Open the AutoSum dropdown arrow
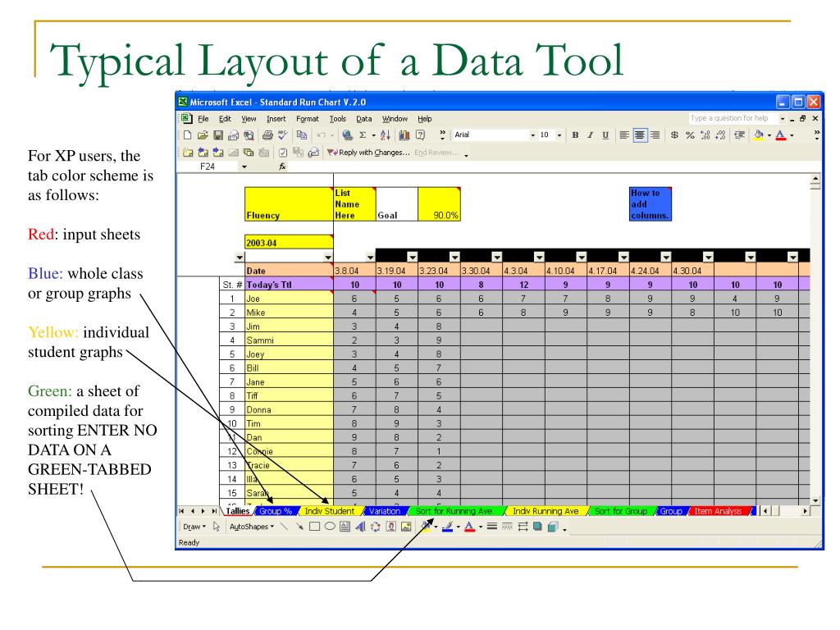Viewport: 840px width, 630px height. (x=373, y=135)
